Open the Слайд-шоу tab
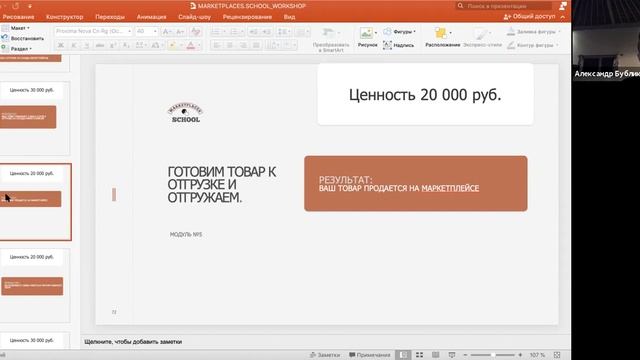This screenshot has width=640, height=360. (194, 17)
